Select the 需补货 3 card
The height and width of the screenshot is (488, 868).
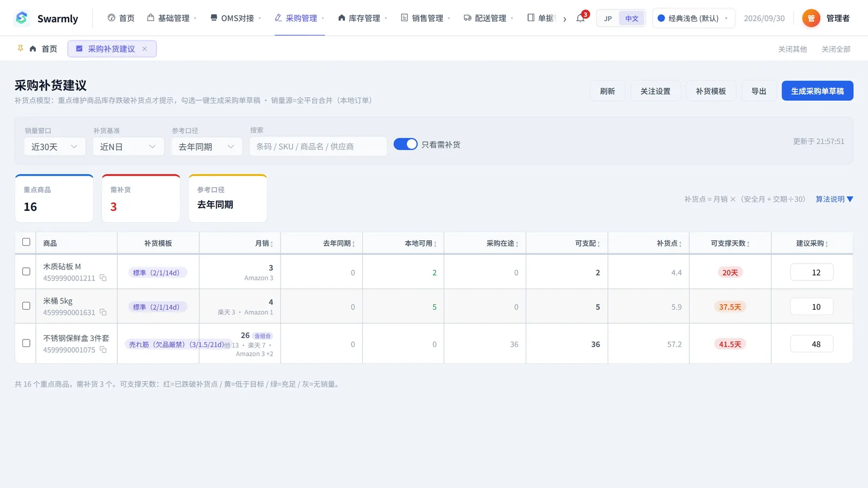(141, 198)
